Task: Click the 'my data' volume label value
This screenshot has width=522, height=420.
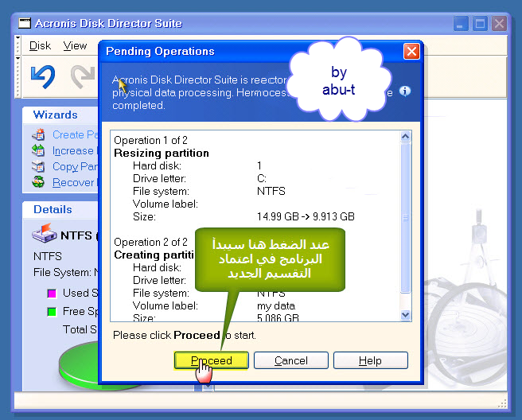Action: pyautogui.click(x=276, y=305)
